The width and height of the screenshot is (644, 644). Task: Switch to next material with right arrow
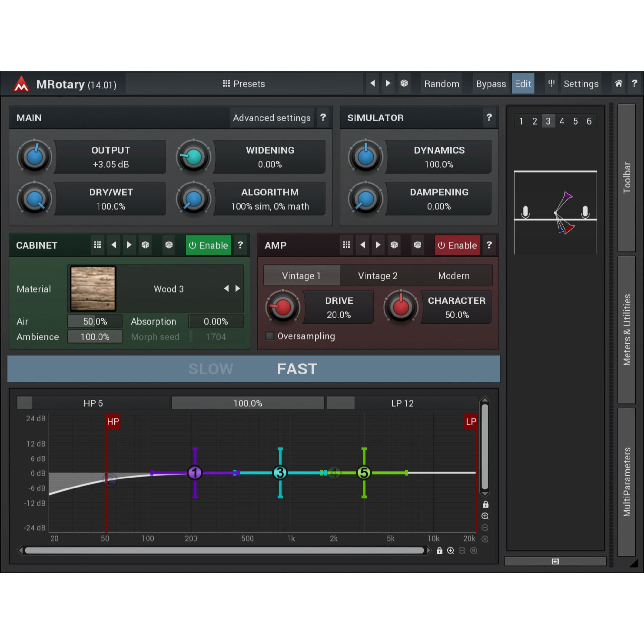click(238, 288)
